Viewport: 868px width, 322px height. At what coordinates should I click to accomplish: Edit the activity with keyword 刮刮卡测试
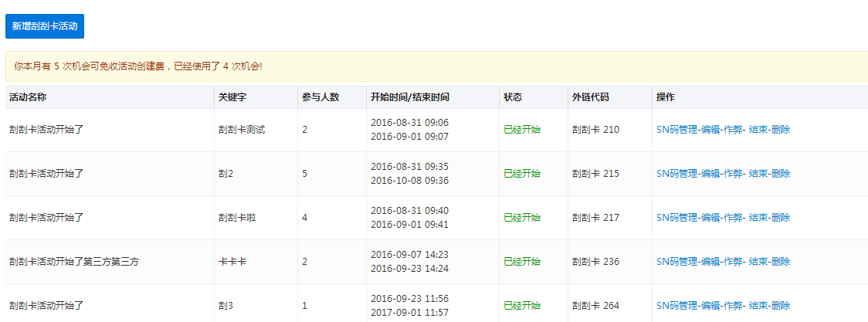(710, 130)
